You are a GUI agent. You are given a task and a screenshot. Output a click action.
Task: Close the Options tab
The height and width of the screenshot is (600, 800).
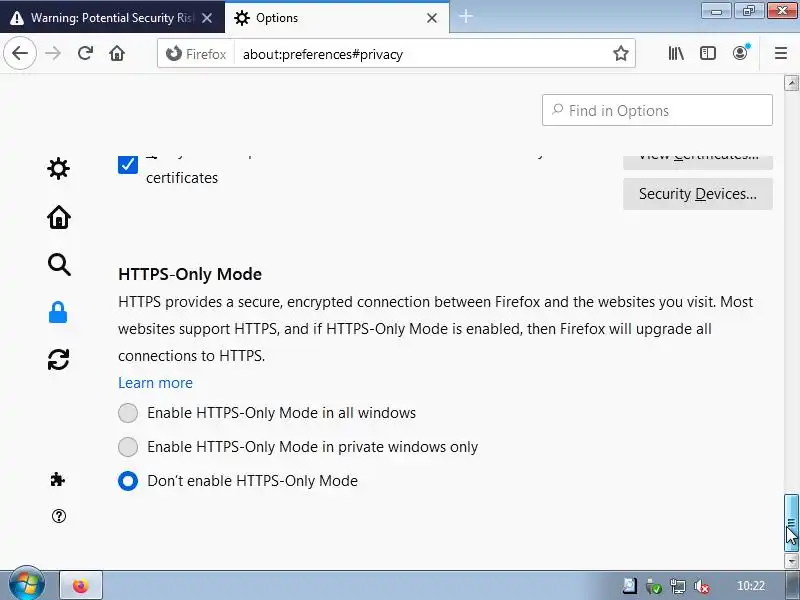[x=432, y=18]
